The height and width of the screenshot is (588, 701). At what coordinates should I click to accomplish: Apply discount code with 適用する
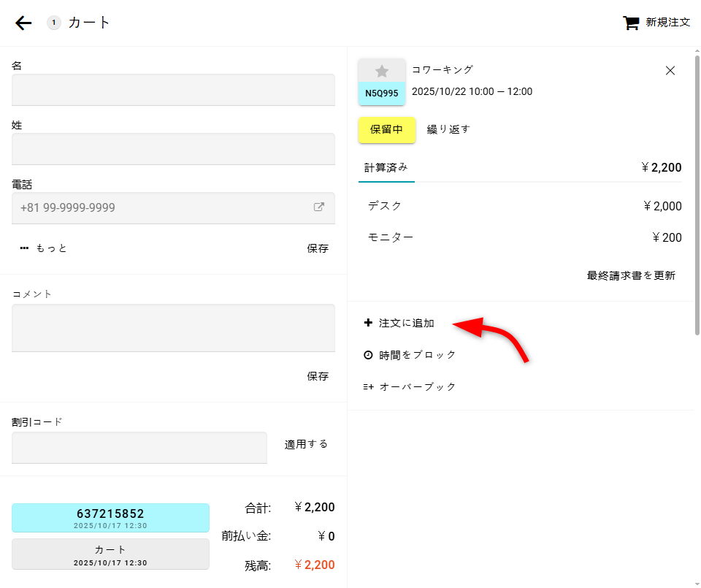[306, 444]
